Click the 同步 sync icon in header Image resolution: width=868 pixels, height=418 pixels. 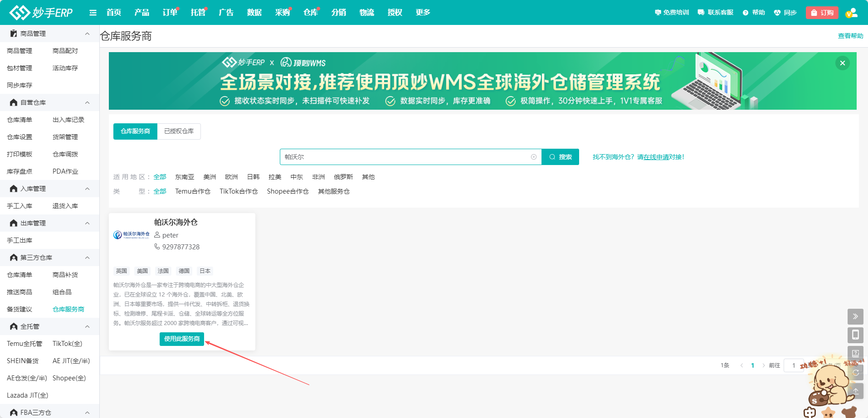click(x=785, y=13)
